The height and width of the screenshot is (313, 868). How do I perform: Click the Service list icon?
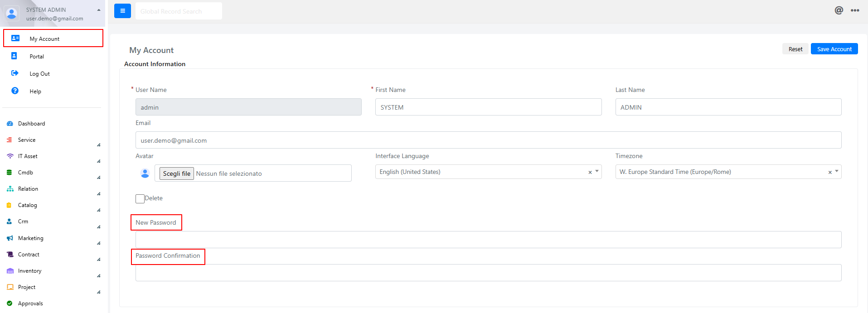coord(10,140)
